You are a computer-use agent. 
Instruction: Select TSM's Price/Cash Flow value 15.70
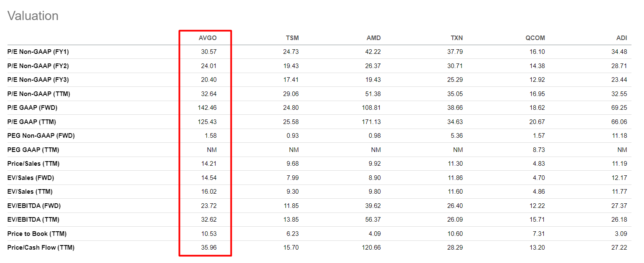[291, 248]
